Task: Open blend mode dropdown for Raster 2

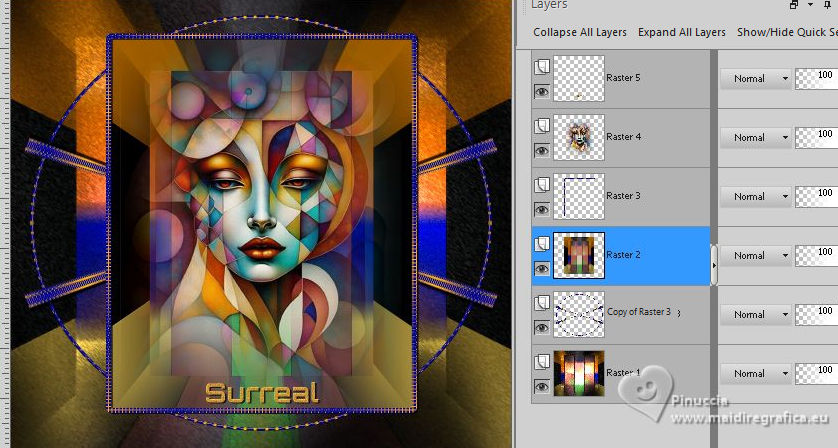Action: coord(756,255)
